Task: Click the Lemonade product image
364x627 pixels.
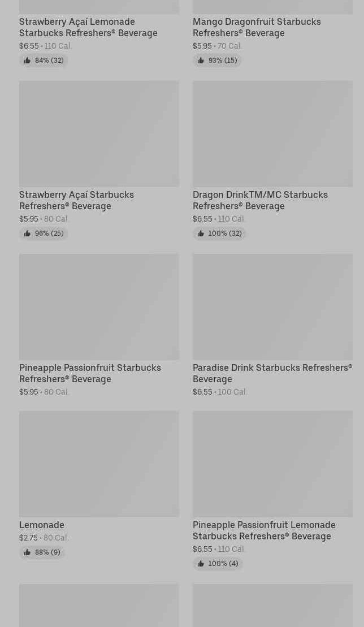Action: pos(99,464)
